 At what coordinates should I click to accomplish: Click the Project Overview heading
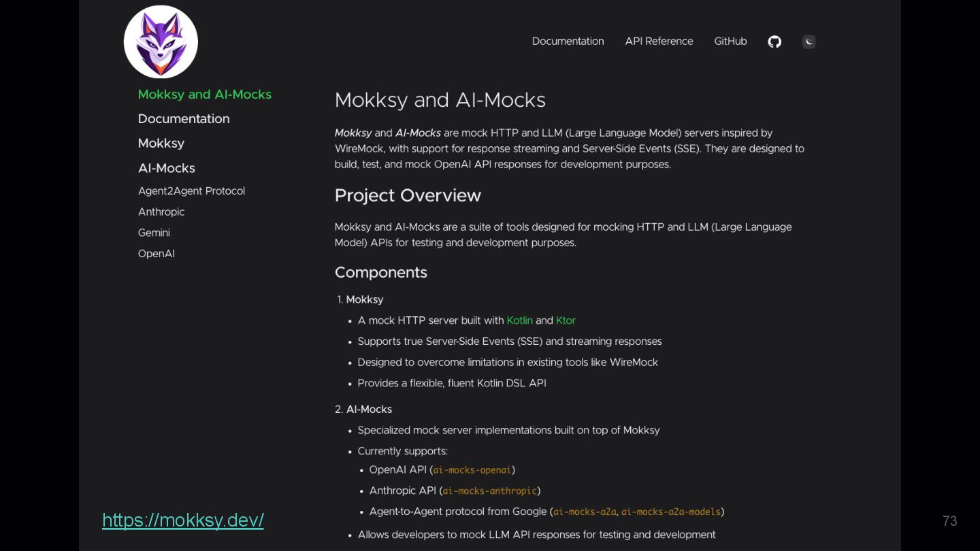[408, 196]
